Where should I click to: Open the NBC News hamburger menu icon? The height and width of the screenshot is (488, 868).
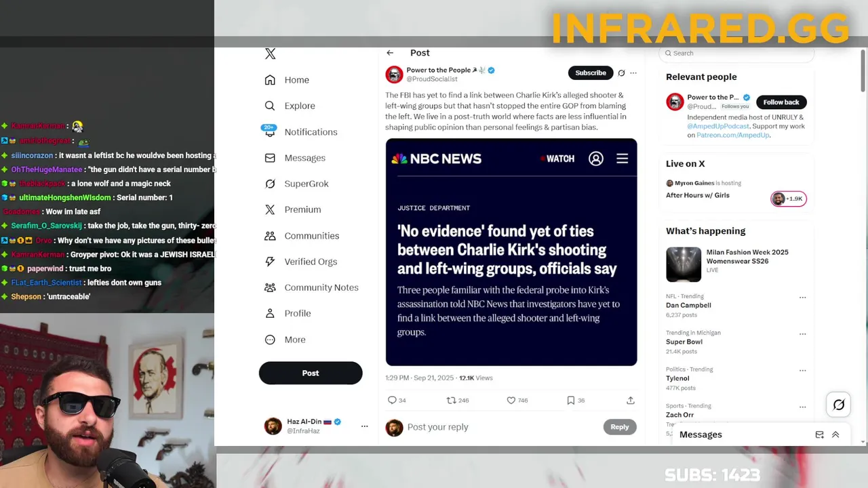coord(622,159)
